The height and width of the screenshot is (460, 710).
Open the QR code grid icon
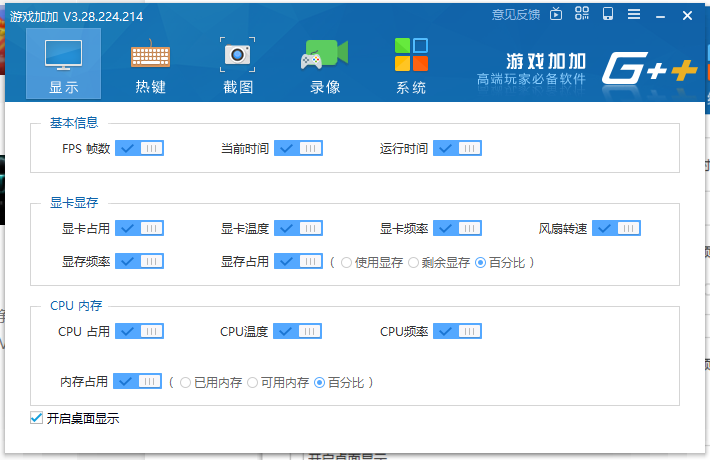tap(582, 14)
